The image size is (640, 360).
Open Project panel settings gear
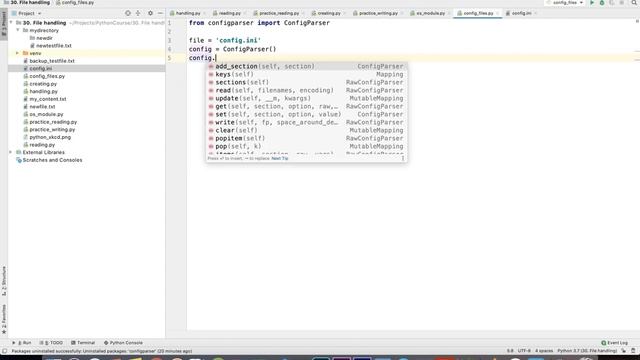pos(150,13)
